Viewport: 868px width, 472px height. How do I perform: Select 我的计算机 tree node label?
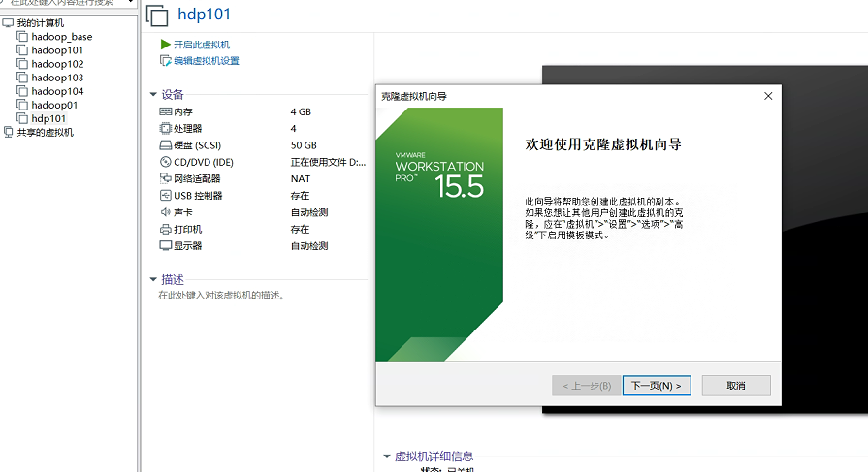pyautogui.click(x=41, y=22)
